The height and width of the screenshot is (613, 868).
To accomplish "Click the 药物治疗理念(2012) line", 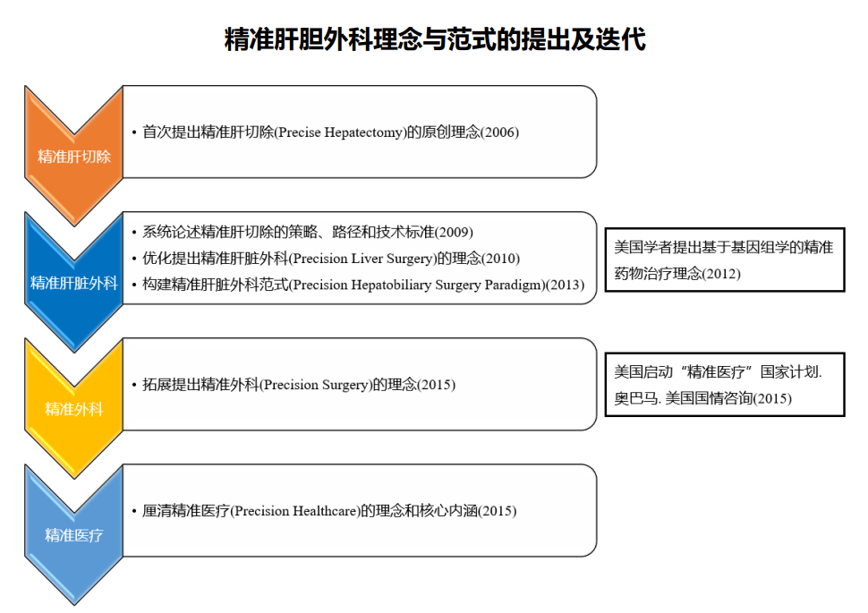I will [677, 274].
